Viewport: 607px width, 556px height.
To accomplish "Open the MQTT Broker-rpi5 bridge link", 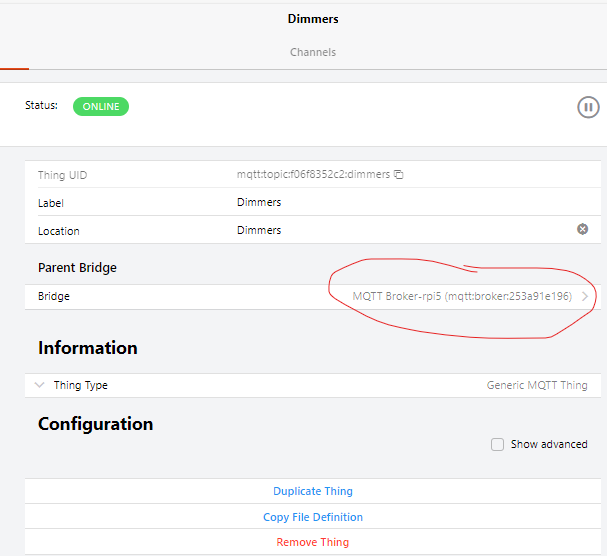I will click(x=461, y=297).
